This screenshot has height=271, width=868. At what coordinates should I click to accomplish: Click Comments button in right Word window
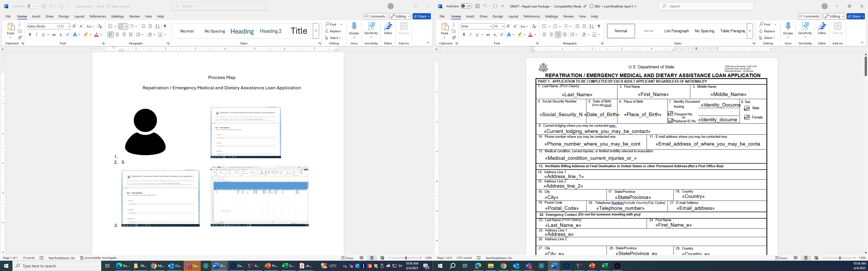pyautogui.click(x=809, y=16)
